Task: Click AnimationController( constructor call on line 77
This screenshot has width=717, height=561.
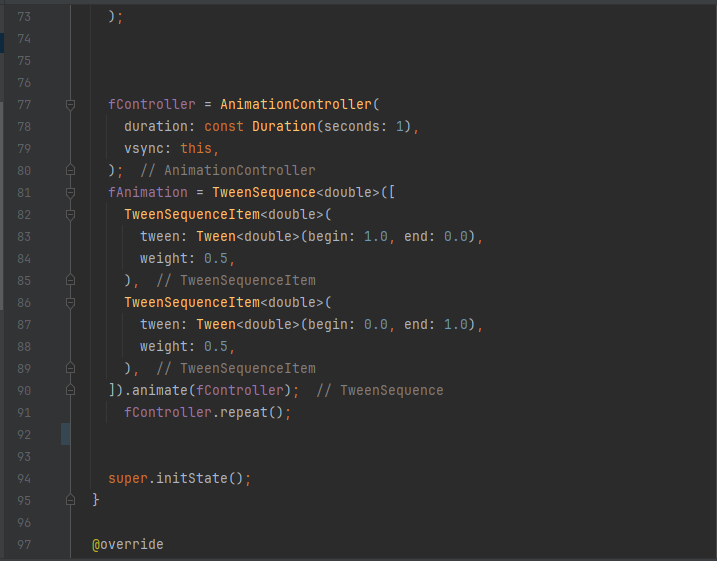Action: [300, 104]
